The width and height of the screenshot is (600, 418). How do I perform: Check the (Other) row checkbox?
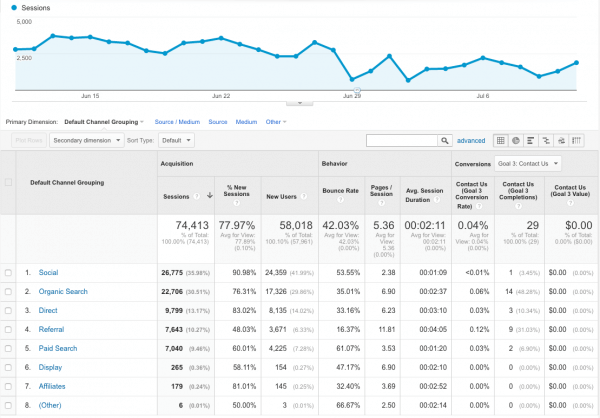click(8, 405)
